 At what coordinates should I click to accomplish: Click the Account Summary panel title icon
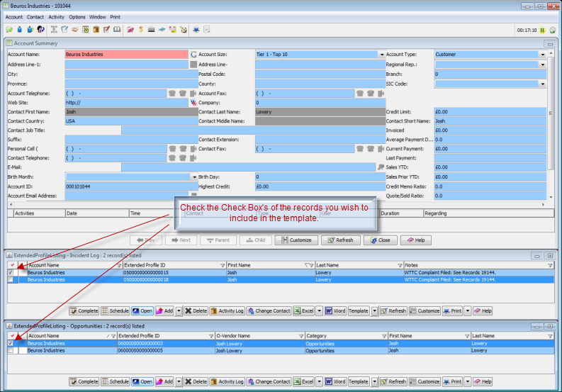coord(9,43)
